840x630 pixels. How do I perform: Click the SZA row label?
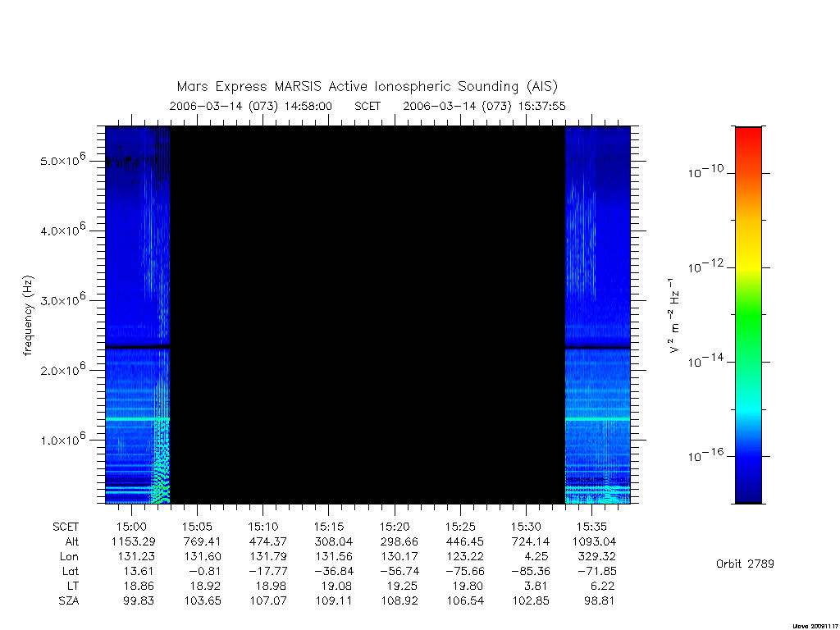[69, 601]
